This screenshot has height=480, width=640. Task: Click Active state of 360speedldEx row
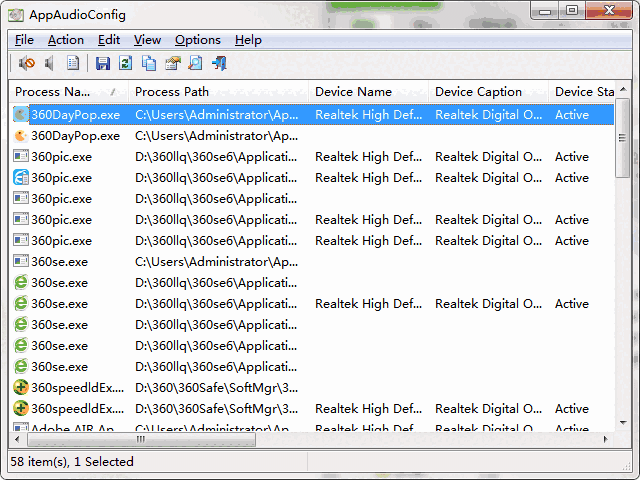[x=571, y=409]
